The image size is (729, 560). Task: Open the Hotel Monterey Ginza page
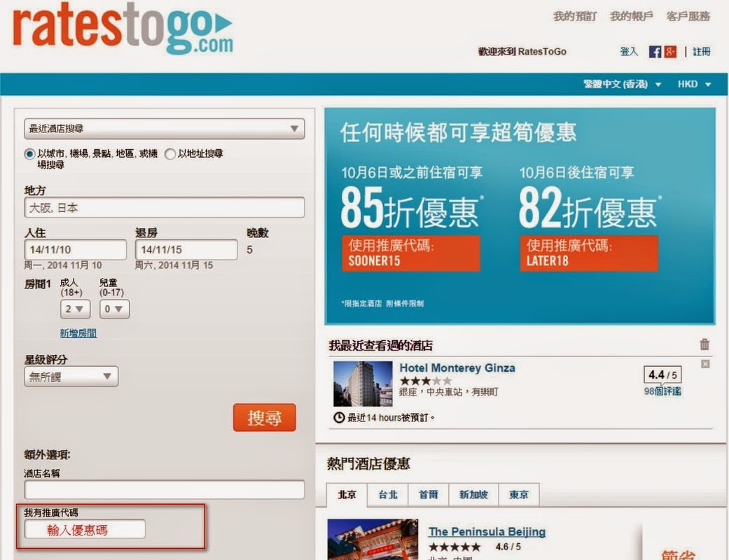click(457, 367)
